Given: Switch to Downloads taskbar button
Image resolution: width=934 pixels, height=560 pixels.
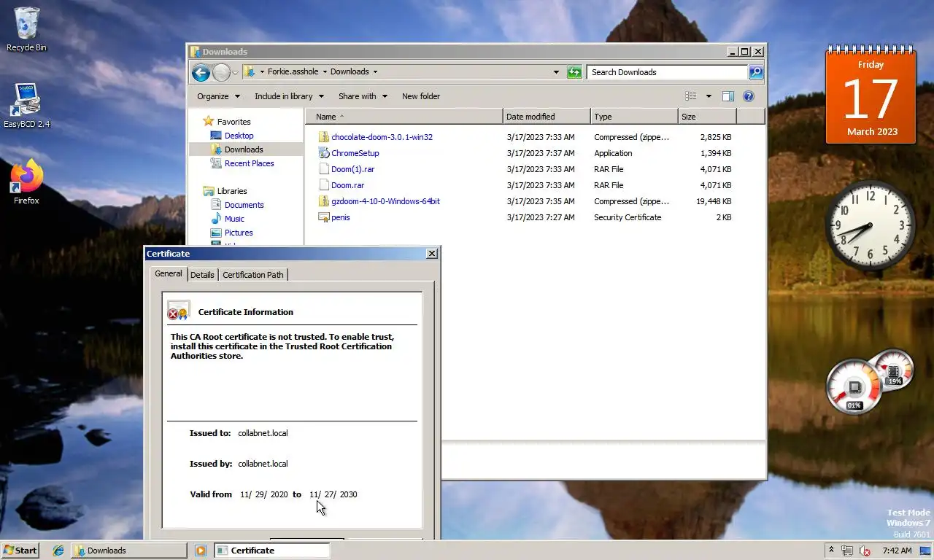Looking at the screenshot, I should 128,551.
